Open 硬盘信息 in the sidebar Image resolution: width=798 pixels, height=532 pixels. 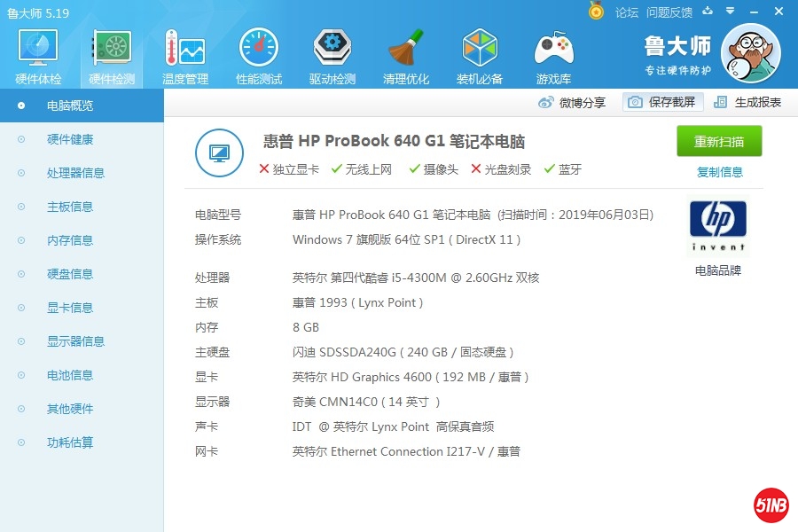70,274
